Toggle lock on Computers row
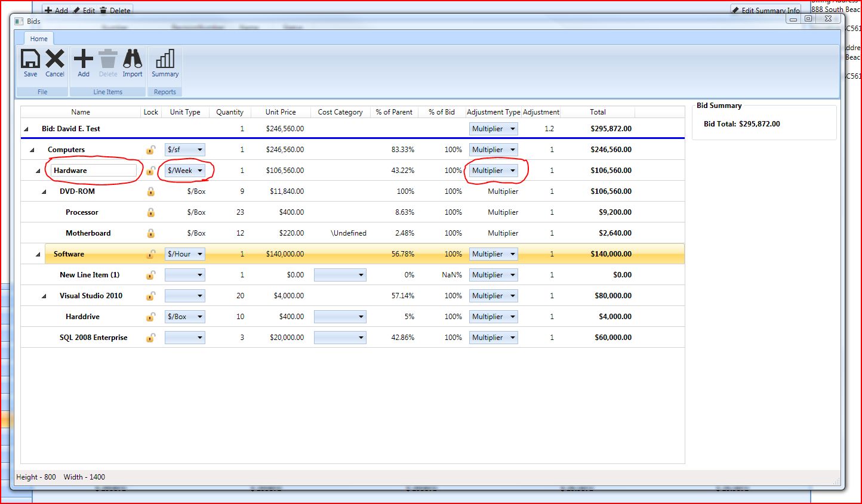Image resolution: width=862 pixels, height=504 pixels. tap(151, 150)
